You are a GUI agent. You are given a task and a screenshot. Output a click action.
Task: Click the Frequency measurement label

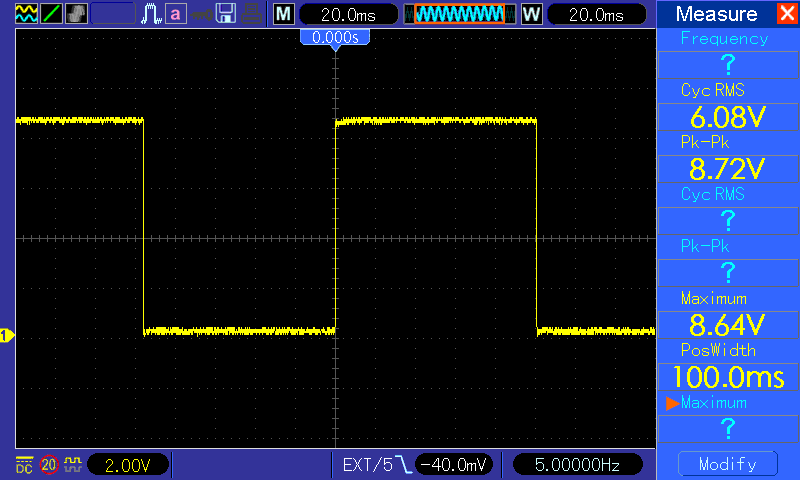pos(724,39)
